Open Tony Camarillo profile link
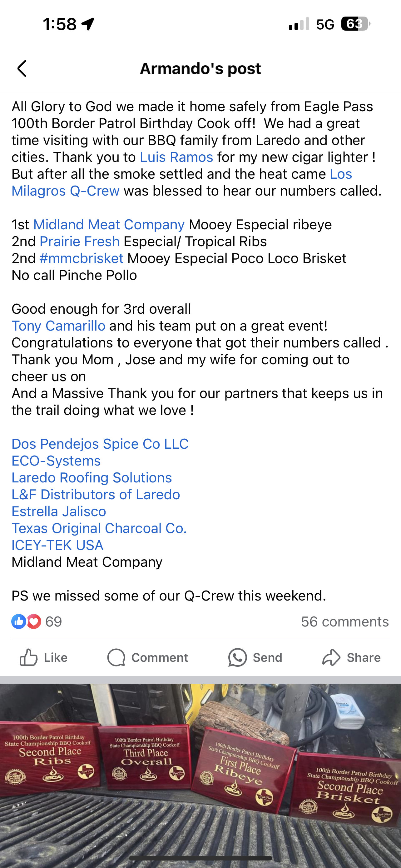 tap(59, 326)
